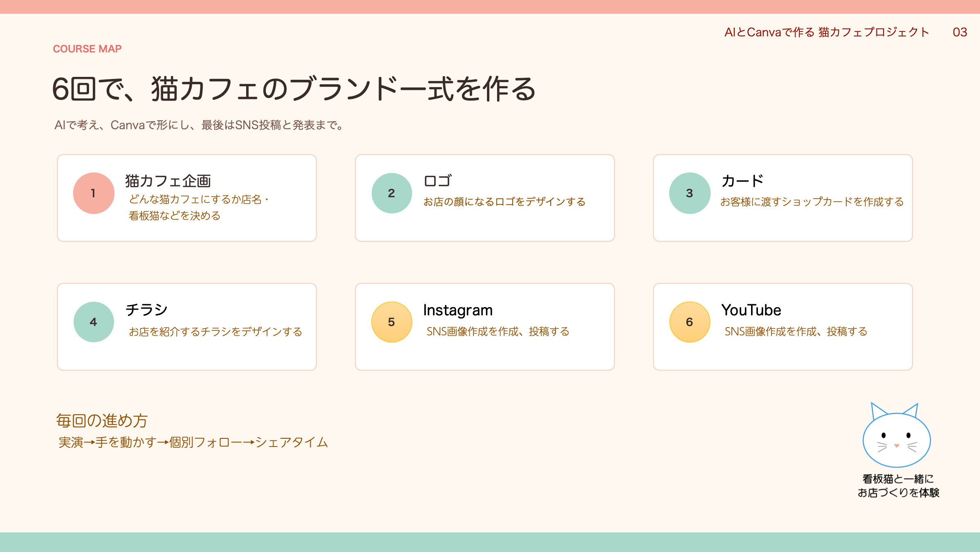Click the number 4 circle badge
980x552 pixels.
[x=94, y=322]
